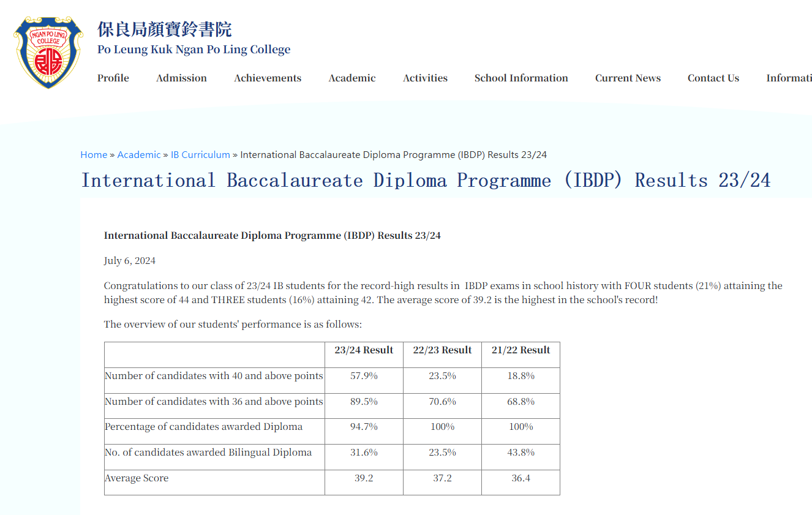Click current breadcrumb text IBDP Results 23/24
This screenshot has width=812, height=515.
[394, 155]
